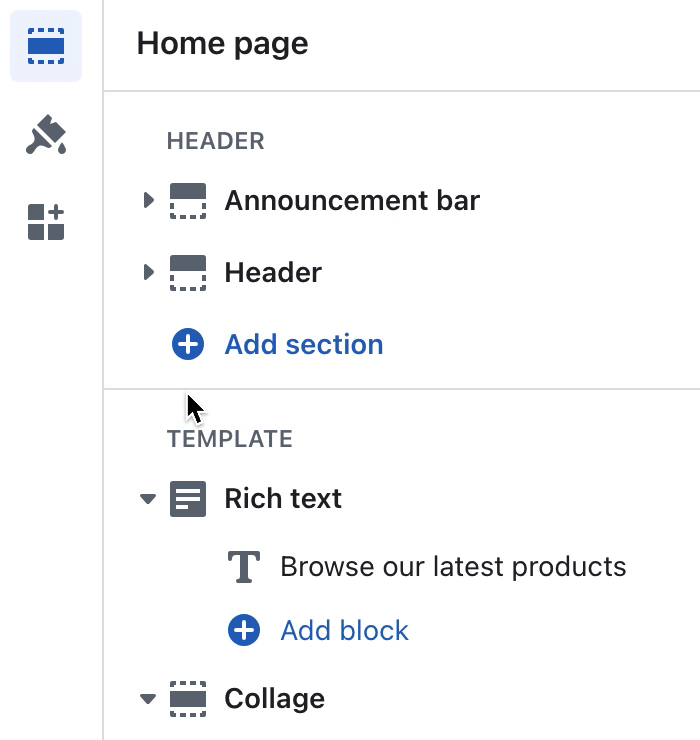Image resolution: width=700 pixels, height=740 pixels.
Task: Click the Add section link
Action: (x=304, y=344)
